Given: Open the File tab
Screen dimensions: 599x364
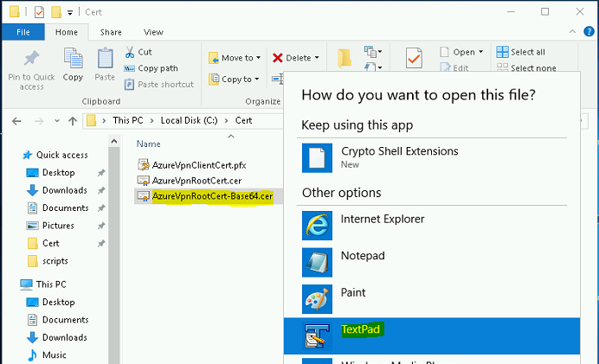Looking at the screenshot, I should (x=23, y=32).
